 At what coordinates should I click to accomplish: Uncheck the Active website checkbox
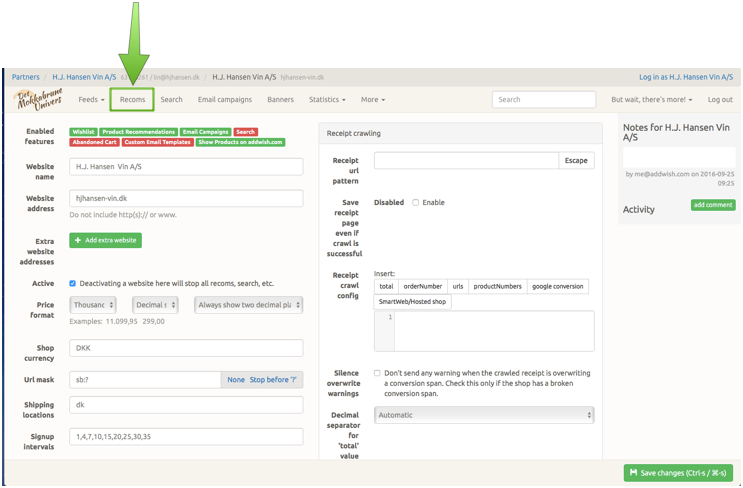click(72, 283)
